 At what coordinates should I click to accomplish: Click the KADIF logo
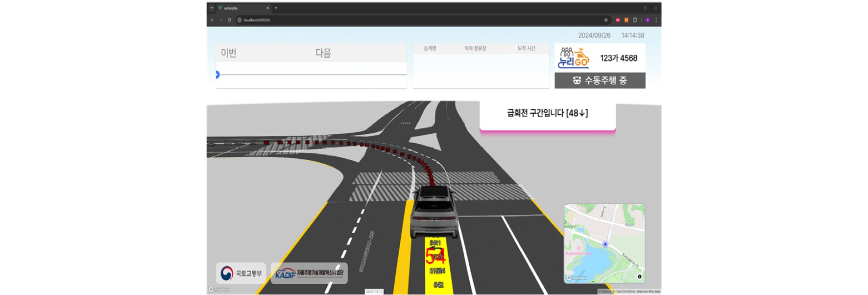(309, 273)
